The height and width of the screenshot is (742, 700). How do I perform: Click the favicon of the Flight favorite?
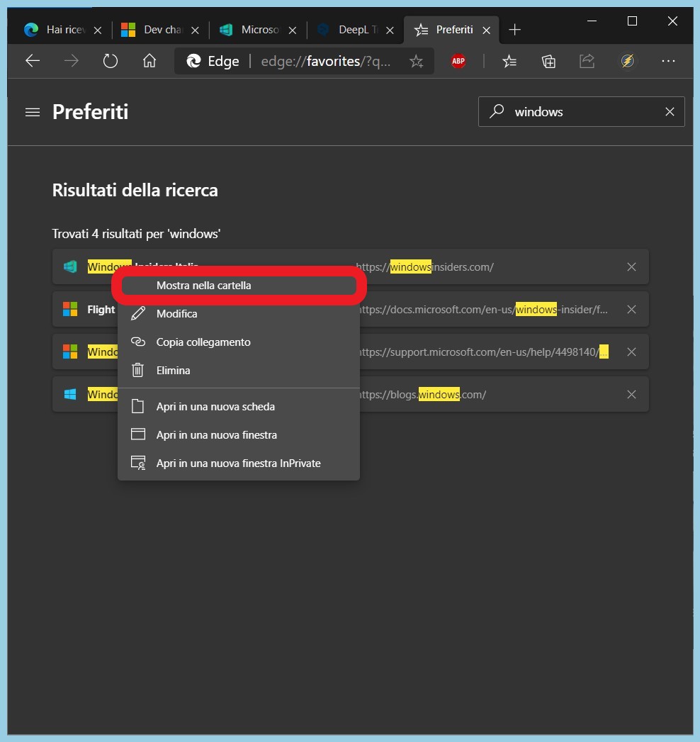pos(70,310)
